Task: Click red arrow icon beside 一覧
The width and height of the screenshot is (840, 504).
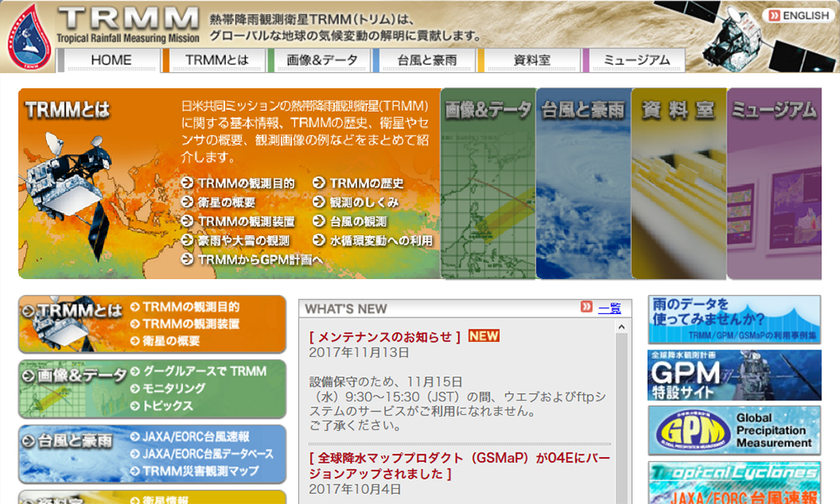Action: (586, 307)
